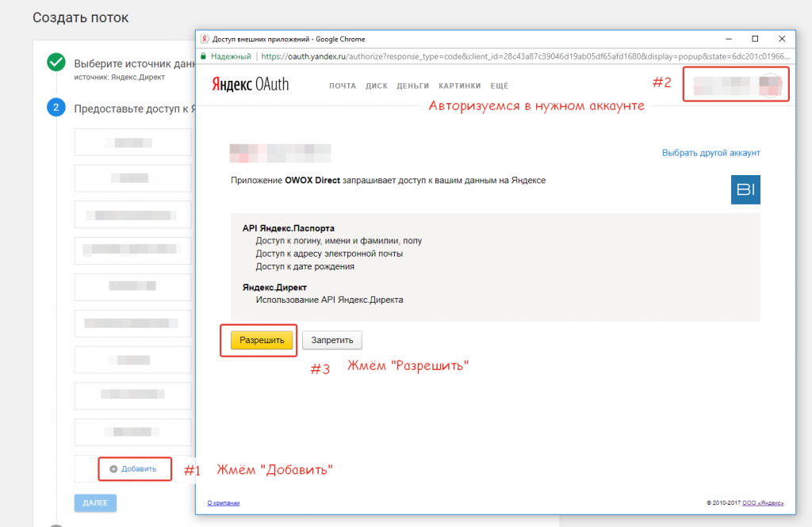
Task: Open the ЕЩЁ menu item
Action: (x=500, y=86)
